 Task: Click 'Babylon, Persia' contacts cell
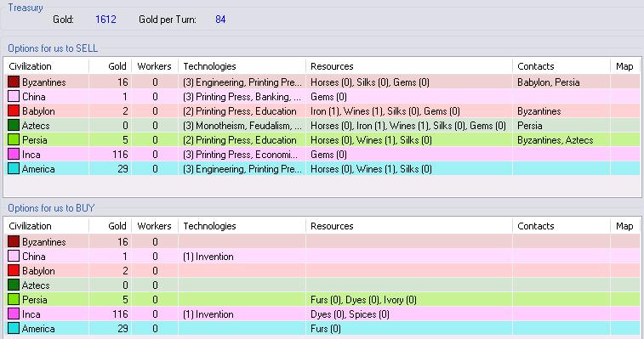coord(549,82)
